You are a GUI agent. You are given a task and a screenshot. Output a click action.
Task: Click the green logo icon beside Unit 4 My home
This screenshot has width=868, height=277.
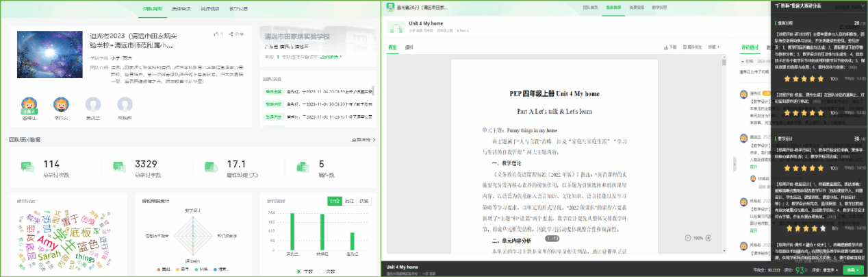click(x=394, y=27)
